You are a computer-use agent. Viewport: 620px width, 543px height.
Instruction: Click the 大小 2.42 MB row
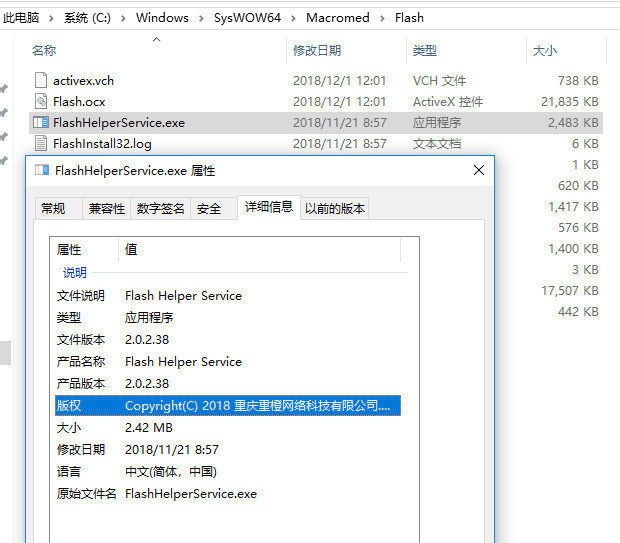click(x=228, y=428)
